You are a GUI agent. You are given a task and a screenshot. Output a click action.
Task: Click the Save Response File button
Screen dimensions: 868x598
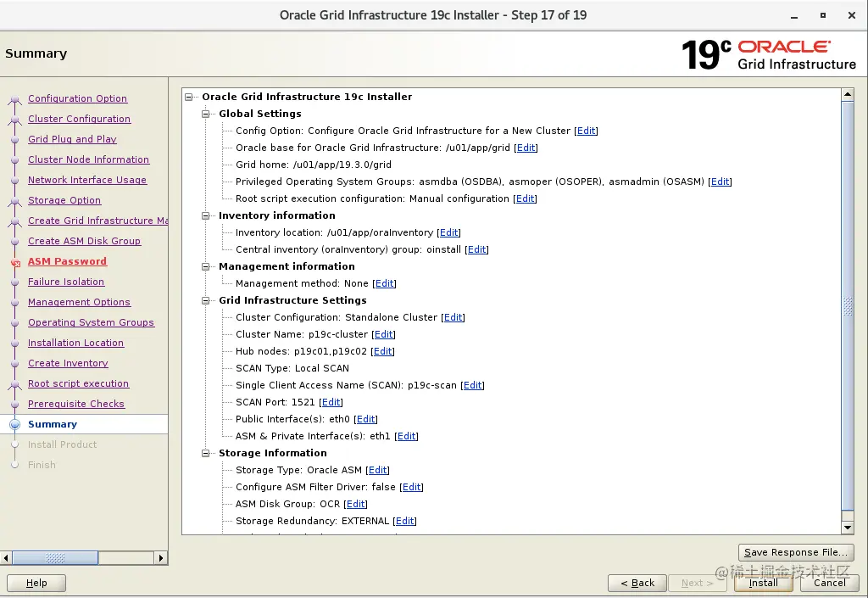796,552
